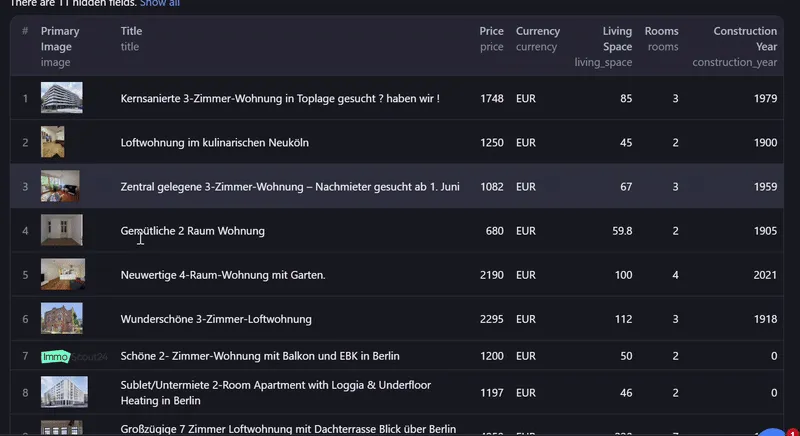
Task: Open the Loftwohnung Neuköln thumbnail
Action: click(x=53, y=142)
